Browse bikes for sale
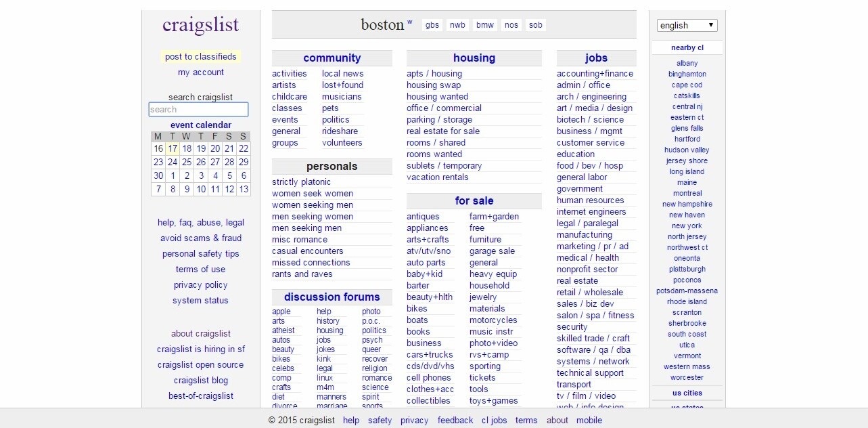 pyautogui.click(x=417, y=309)
